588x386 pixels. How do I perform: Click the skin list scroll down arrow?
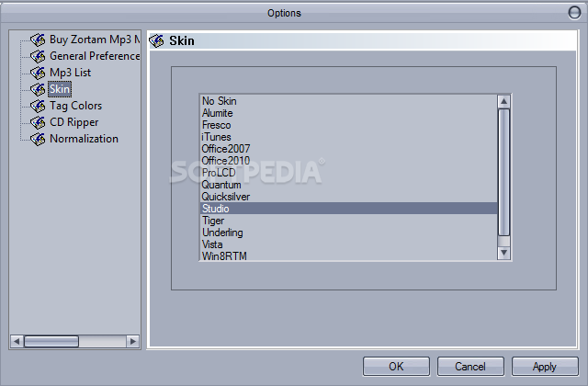point(503,253)
